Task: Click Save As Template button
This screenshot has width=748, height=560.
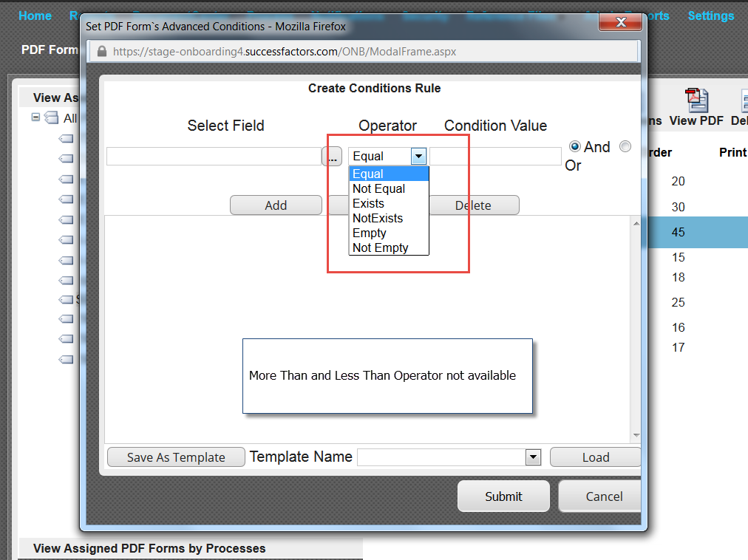Action: tap(176, 457)
